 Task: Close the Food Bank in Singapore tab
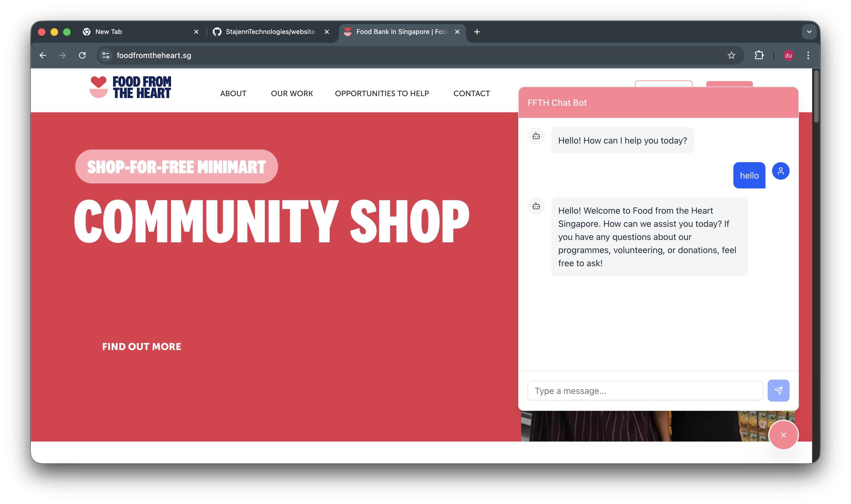(x=458, y=31)
